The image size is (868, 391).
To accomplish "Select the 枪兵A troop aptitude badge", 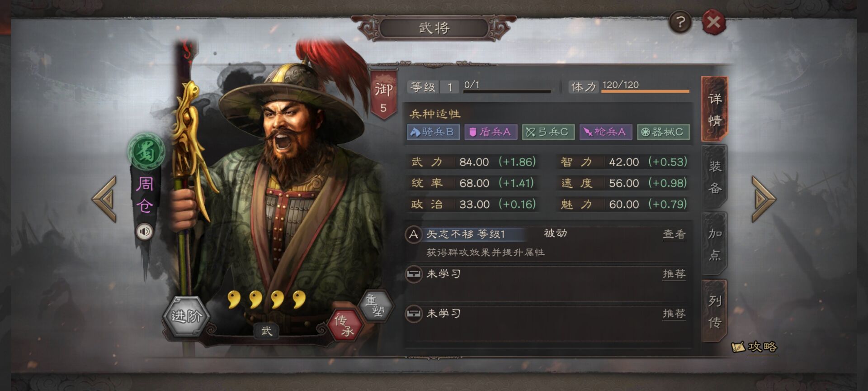I will (606, 132).
